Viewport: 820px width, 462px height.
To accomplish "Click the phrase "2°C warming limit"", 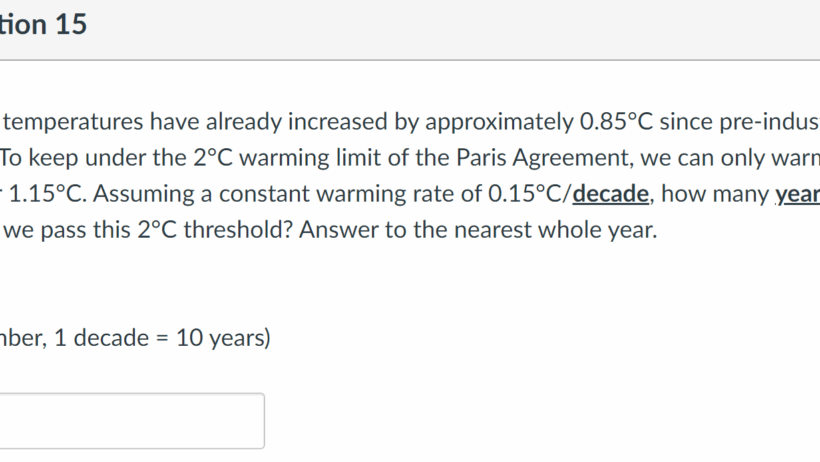I will coord(301,157).
